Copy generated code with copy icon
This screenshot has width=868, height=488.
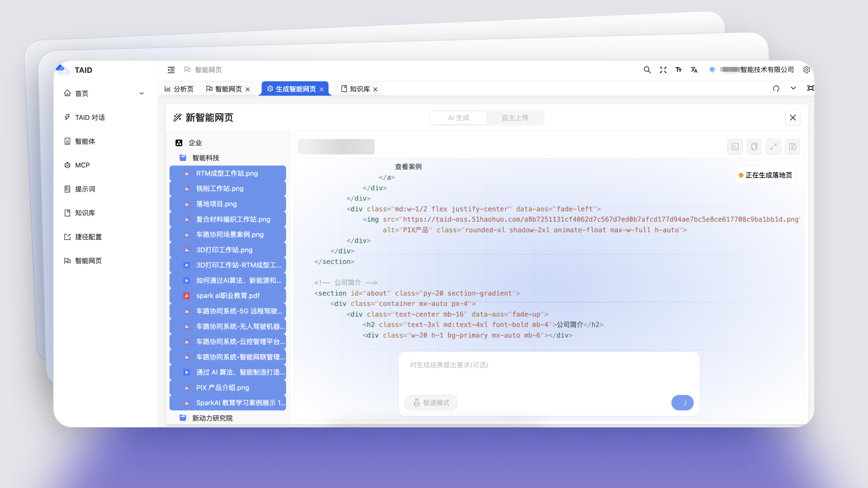(x=754, y=147)
